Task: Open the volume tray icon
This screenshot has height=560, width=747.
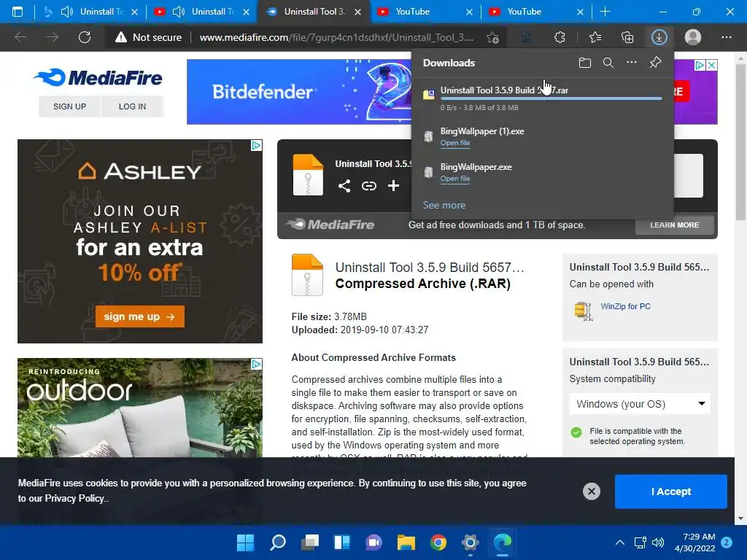Action: (658, 542)
